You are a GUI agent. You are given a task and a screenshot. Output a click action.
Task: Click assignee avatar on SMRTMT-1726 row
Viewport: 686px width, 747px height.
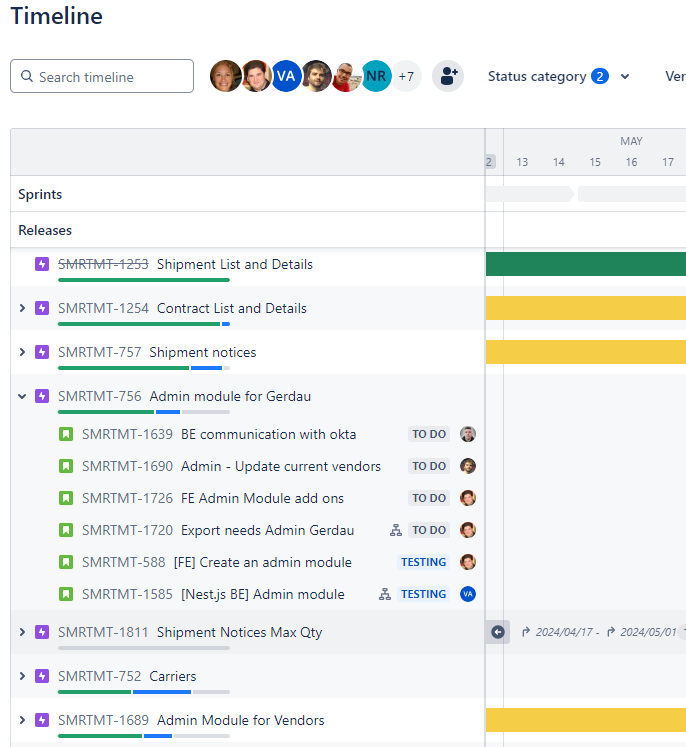coord(468,498)
